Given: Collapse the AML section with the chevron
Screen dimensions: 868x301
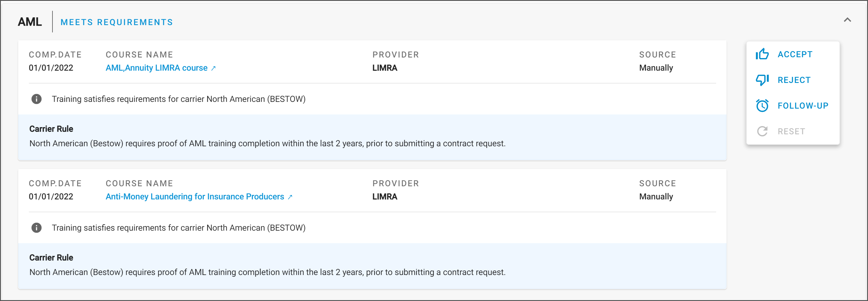Looking at the screenshot, I should (847, 20).
